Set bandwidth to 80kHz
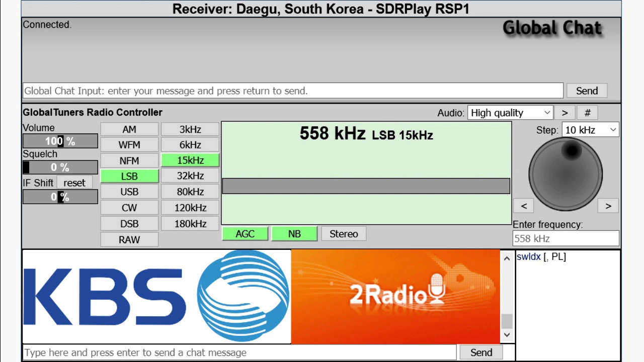The width and height of the screenshot is (644, 362). [190, 192]
